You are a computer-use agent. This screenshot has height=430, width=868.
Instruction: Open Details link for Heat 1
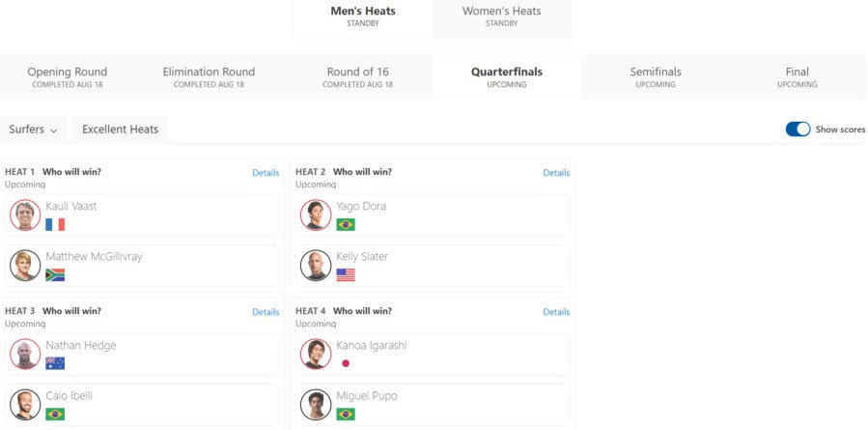pos(266,173)
